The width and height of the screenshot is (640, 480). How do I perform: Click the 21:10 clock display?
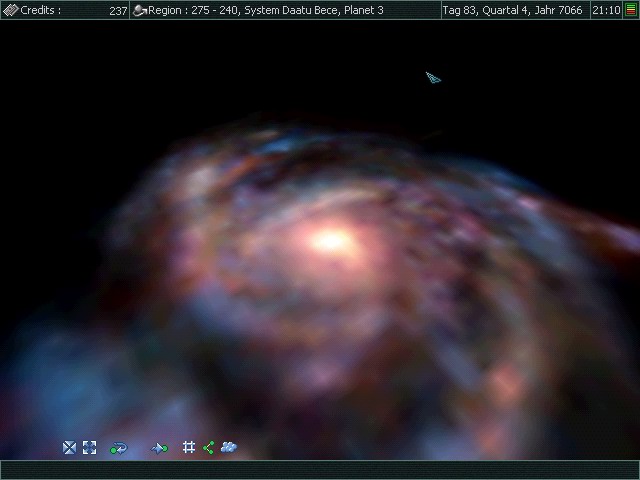tap(605, 10)
